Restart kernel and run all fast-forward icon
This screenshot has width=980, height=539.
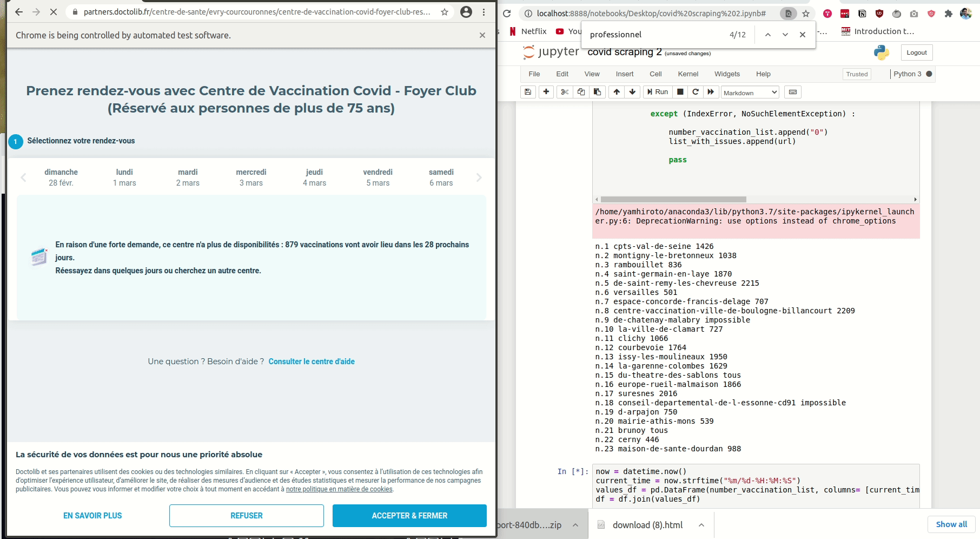coord(711,92)
